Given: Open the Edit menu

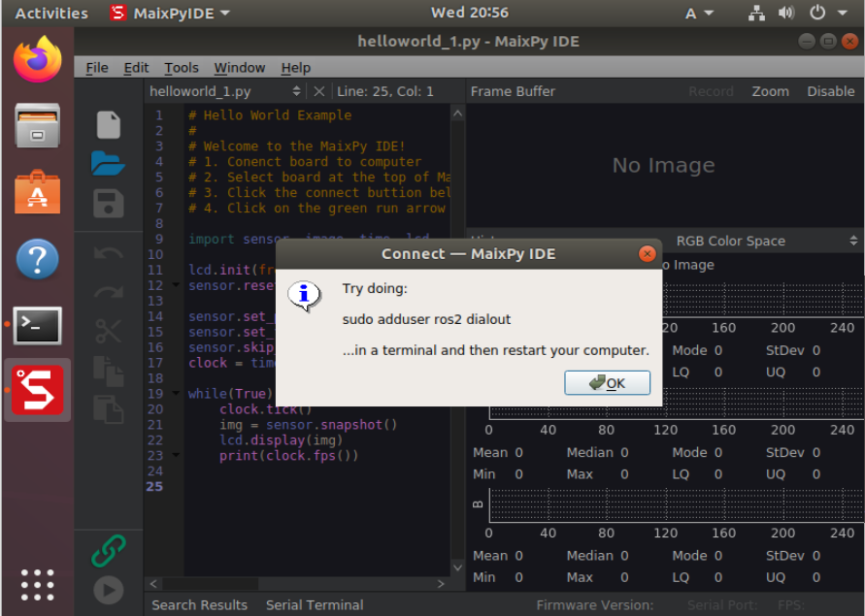Looking at the screenshot, I should click(136, 68).
